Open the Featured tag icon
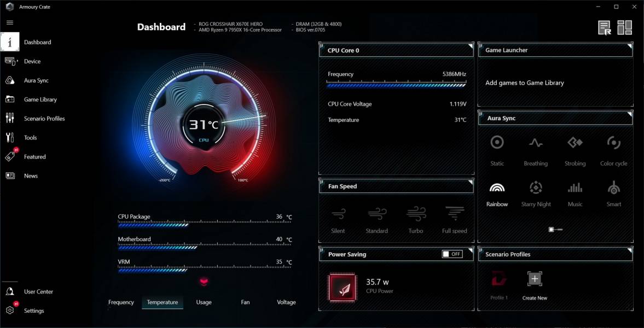 (x=11, y=156)
